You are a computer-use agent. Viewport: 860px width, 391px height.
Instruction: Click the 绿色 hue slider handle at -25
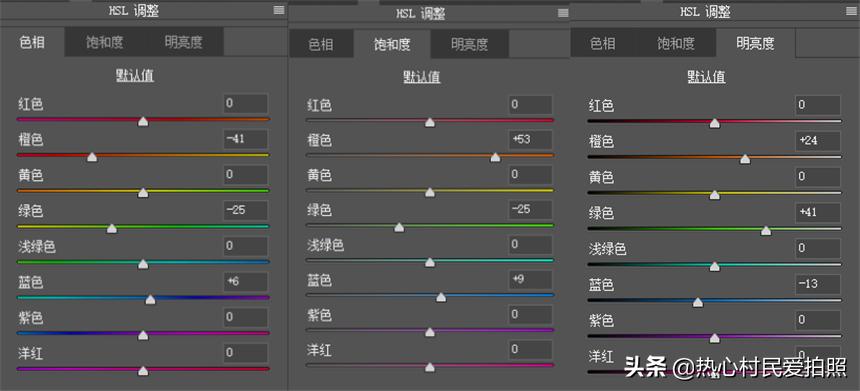(x=112, y=228)
